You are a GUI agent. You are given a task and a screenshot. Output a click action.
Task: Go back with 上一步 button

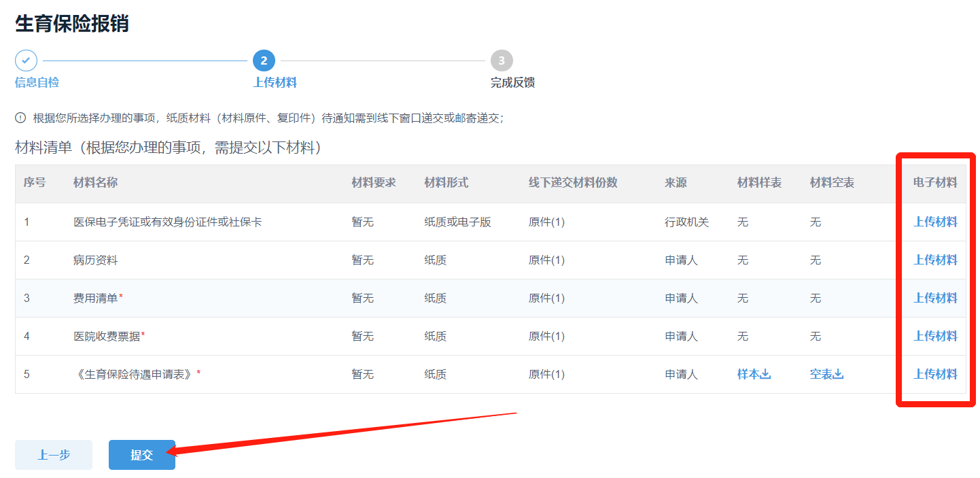point(54,455)
